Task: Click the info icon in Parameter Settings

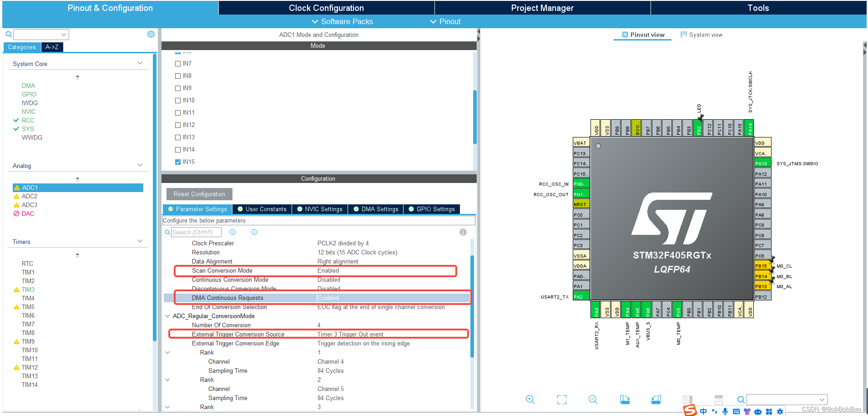Action: (463, 232)
